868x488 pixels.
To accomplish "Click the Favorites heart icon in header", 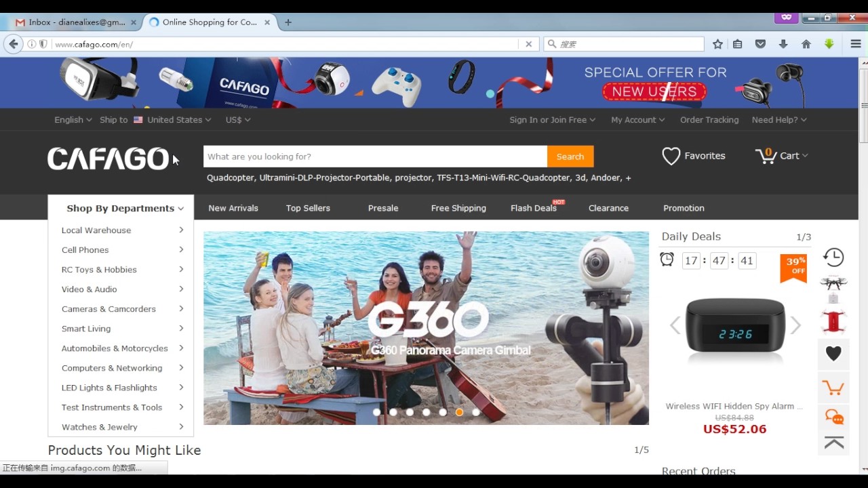I will [x=671, y=156].
